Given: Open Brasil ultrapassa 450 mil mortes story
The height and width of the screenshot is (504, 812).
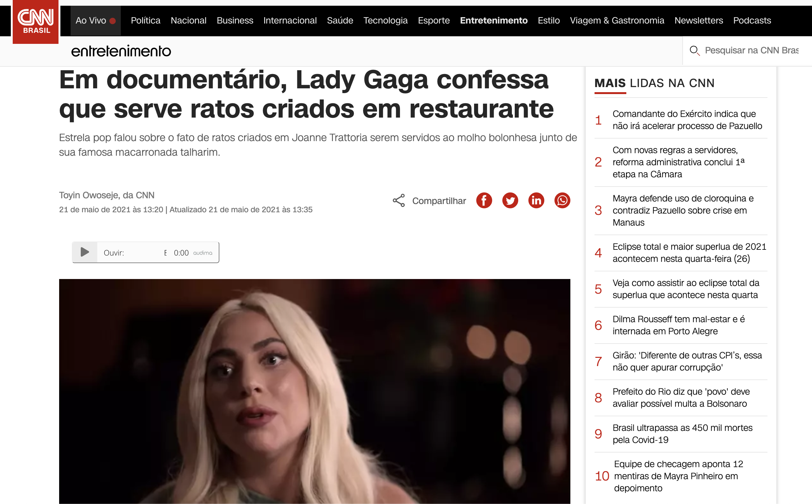Looking at the screenshot, I should pyautogui.click(x=682, y=434).
